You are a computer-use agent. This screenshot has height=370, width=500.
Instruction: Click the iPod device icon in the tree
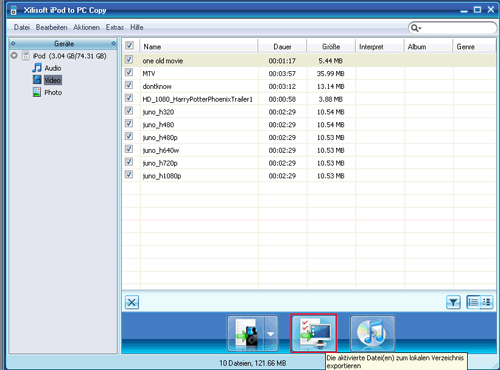pyautogui.click(x=25, y=56)
